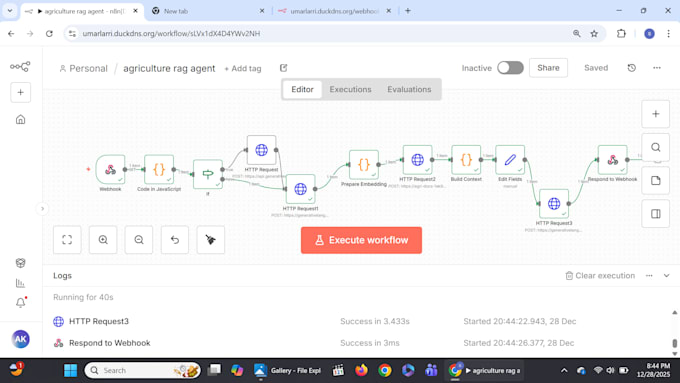Open the Chrome three-dot menu
The image size is (680, 383).
pos(668,33)
